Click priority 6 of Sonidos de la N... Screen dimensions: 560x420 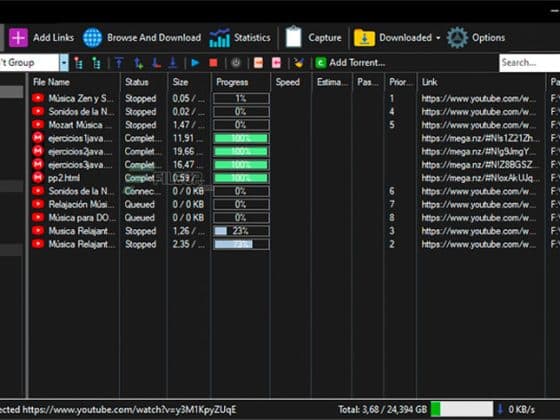[x=392, y=191]
